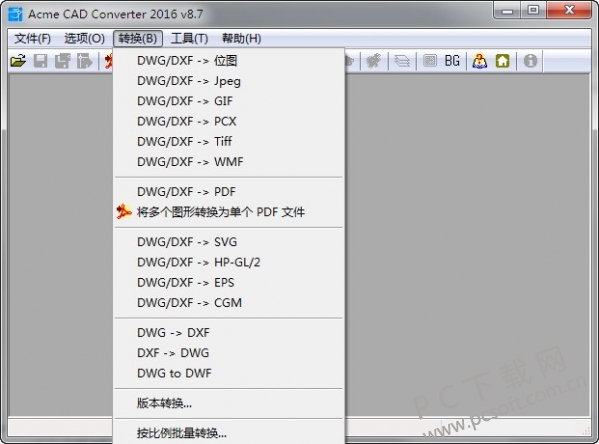The height and width of the screenshot is (444, 599).
Task: Select DWG/DXF -> EPS
Action: point(229,283)
